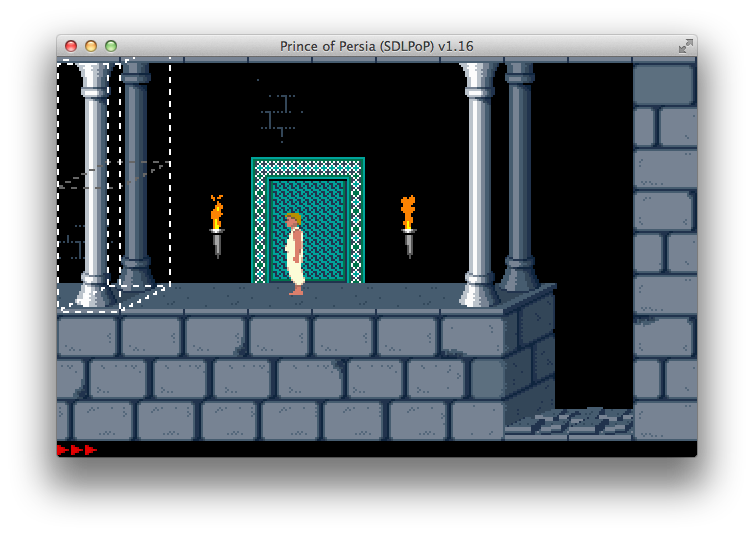754x536 pixels.
Task: Close the Prince of Persia window
Action: point(71,46)
